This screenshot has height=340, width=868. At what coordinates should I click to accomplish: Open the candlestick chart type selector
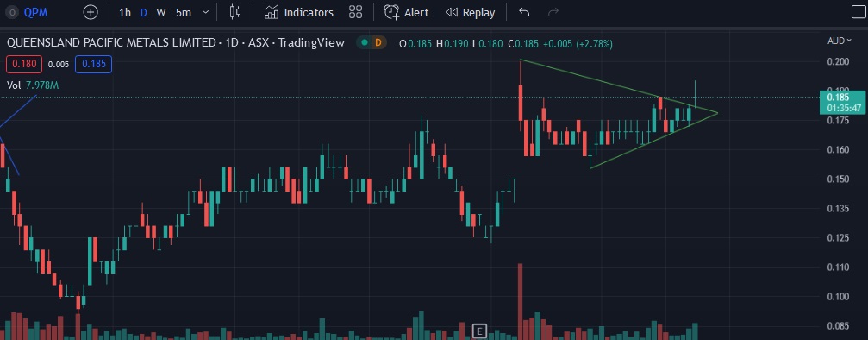[x=236, y=12]
